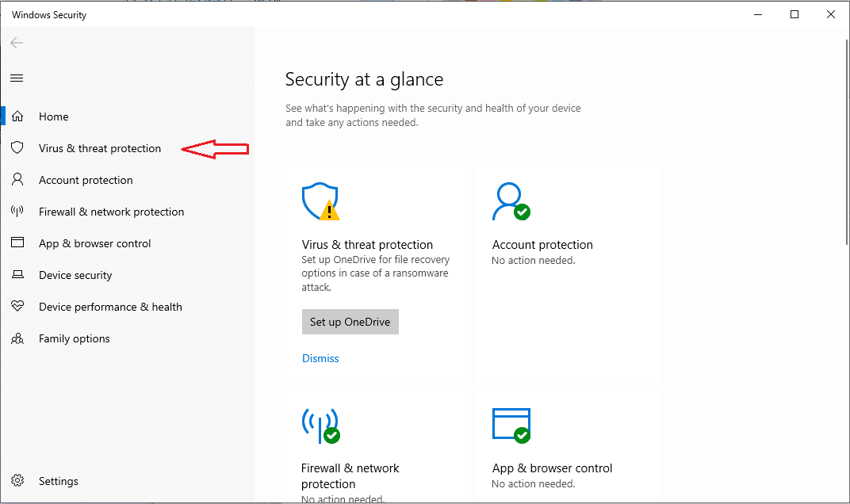Maximize the Windows Security window
Image resolution: width=850 pixels, height=504 pixels.
[794, 14]
